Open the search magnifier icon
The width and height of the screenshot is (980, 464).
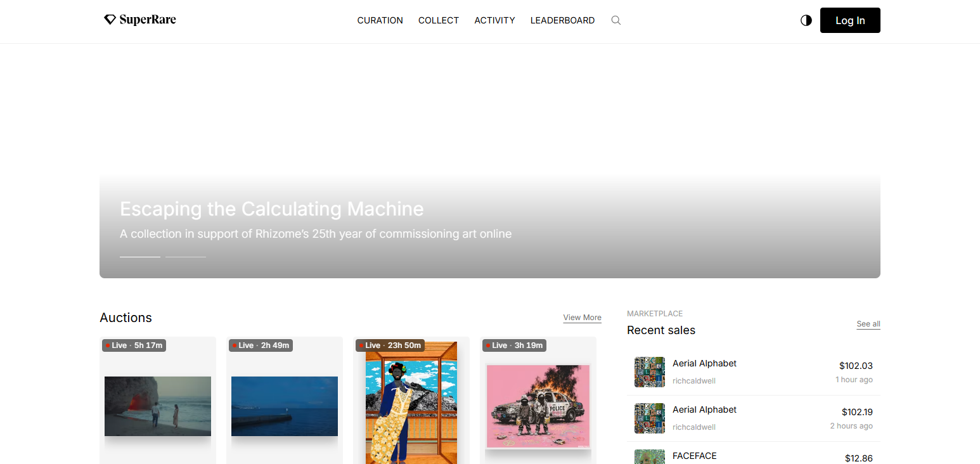tap(616, 20)
